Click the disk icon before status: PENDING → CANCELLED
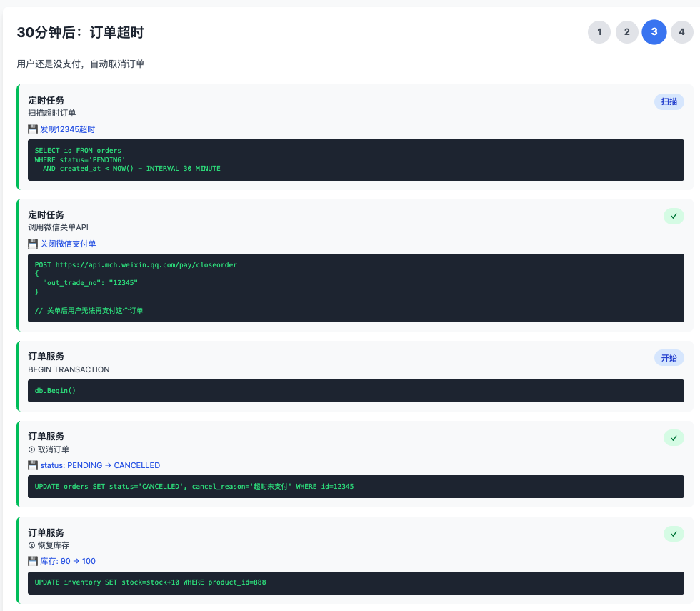 click(33, 465)
